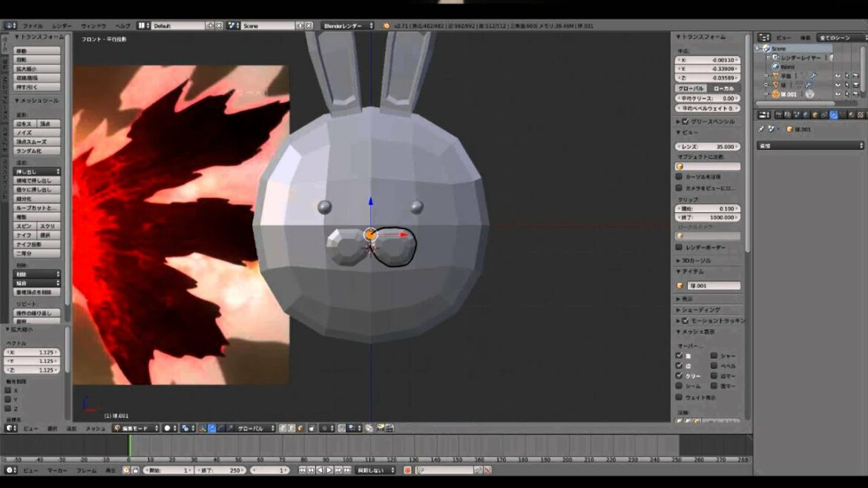The height and width of the screenshot is (488, 868).
Task: Click the play animation button in the timeline
Action: [329, 470]
